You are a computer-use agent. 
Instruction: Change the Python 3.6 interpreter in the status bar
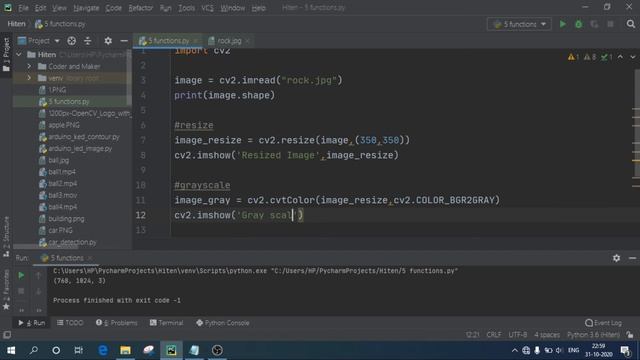point(593,335)
